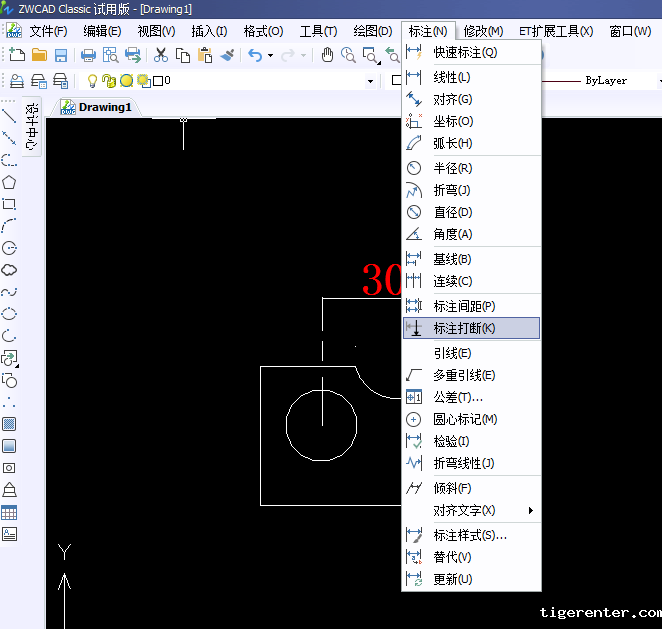Image resolution: width=662 pixels, height=629 pixels.
Task: Toggle the layer on/off lightbulb icon
Action: click(92, 81)
